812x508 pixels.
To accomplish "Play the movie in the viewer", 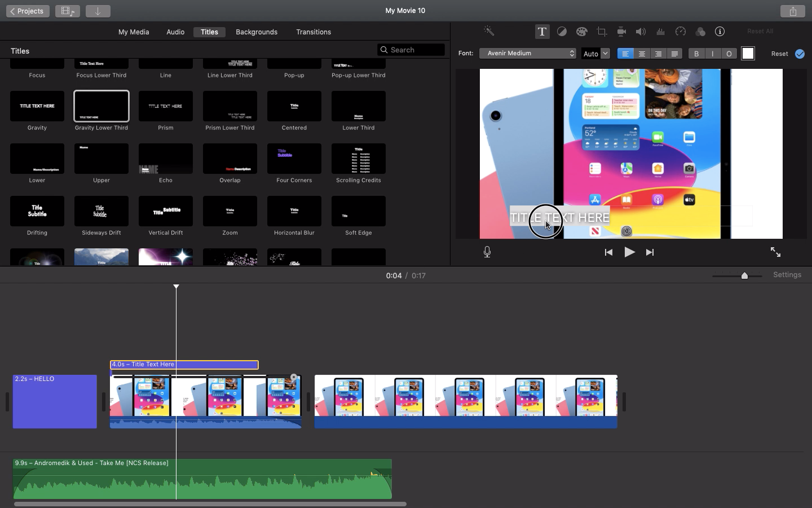I will (629, 252).
